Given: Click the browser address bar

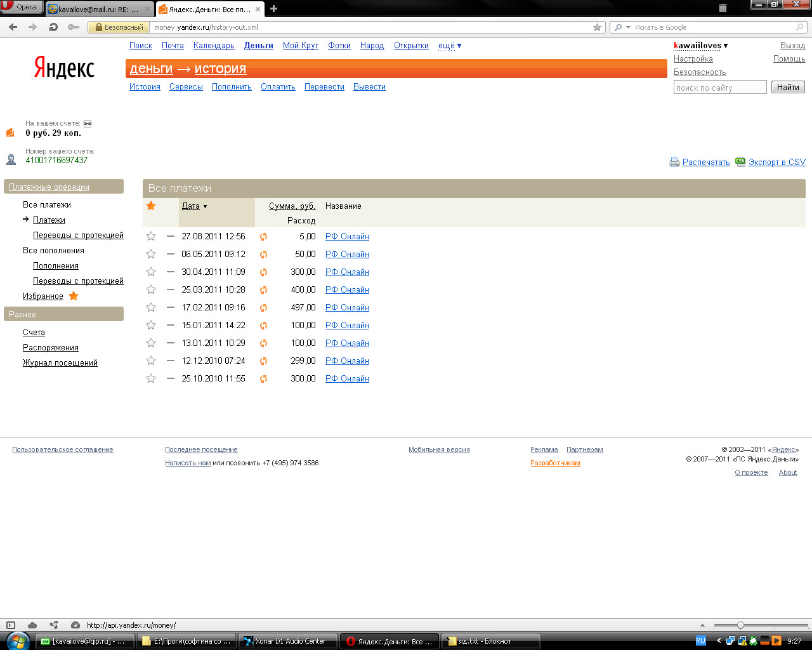Looking at the screenshot, I should [372, 27].
